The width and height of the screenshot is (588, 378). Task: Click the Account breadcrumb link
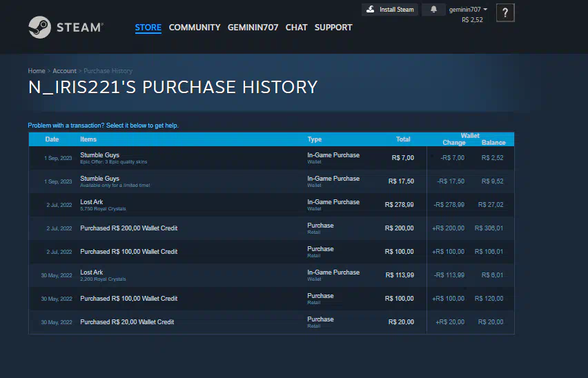[x=64, y=71]
